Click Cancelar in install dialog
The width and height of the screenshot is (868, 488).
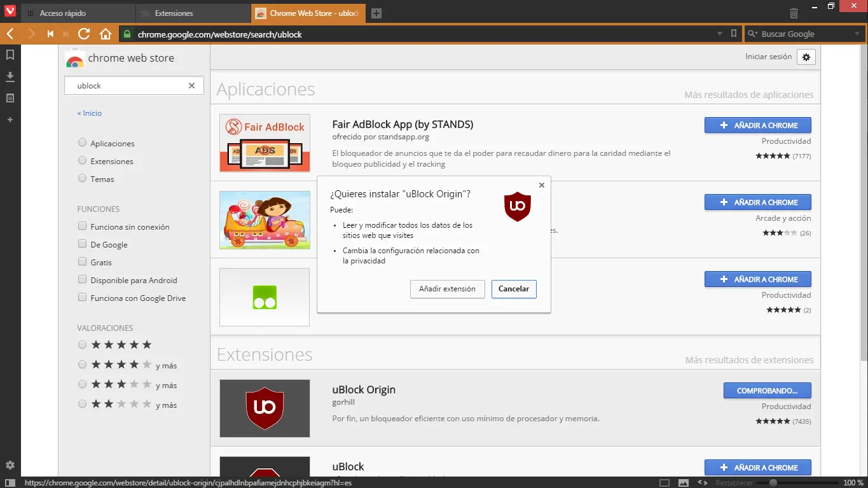click(x=514, y=289)
